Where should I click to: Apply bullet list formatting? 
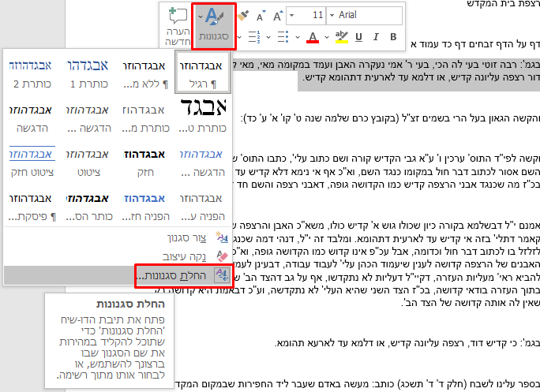pyautogui.click(x=283, y=36)
